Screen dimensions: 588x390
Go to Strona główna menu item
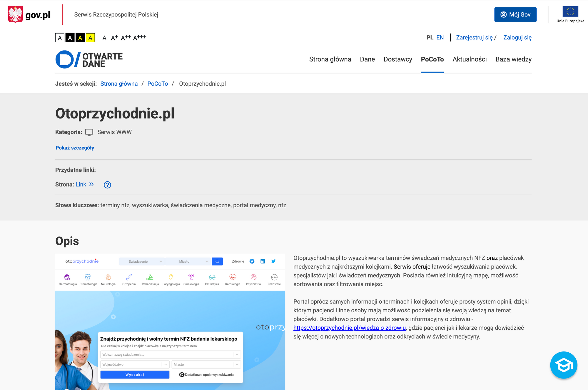[x=330, y=59]
